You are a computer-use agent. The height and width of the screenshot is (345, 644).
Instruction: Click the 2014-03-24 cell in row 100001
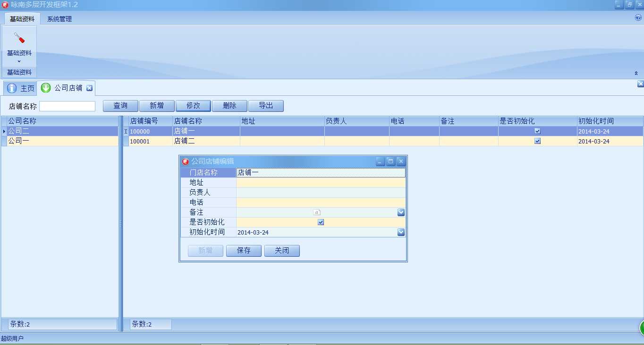click(x=610, y=141)
